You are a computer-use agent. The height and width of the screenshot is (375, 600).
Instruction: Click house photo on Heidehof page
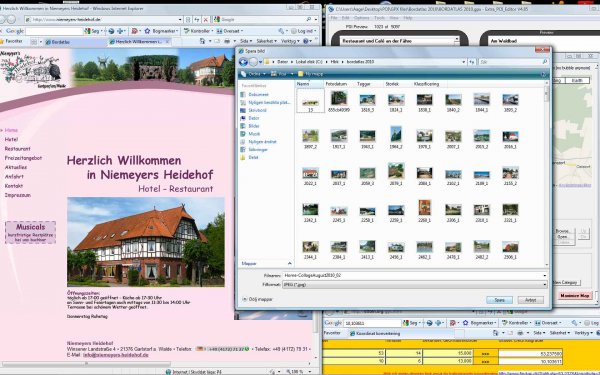coord(146,242)
